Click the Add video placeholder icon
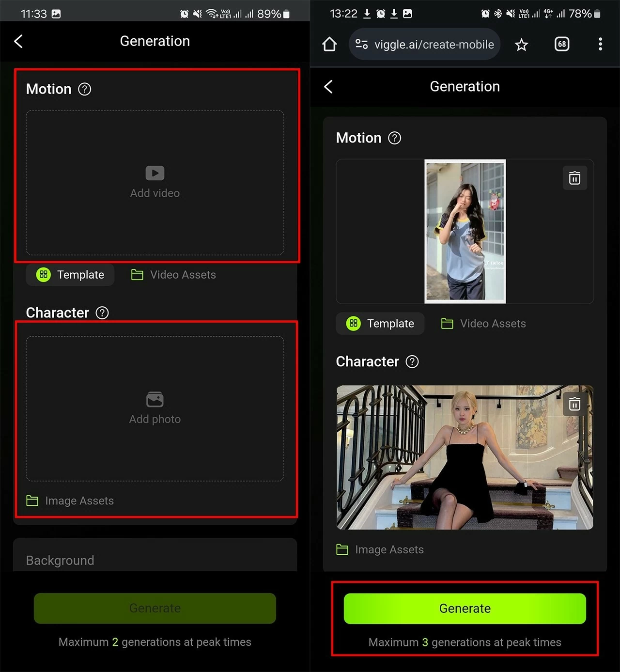The height and width of the screenshot is (672, 620). [155, 172]
